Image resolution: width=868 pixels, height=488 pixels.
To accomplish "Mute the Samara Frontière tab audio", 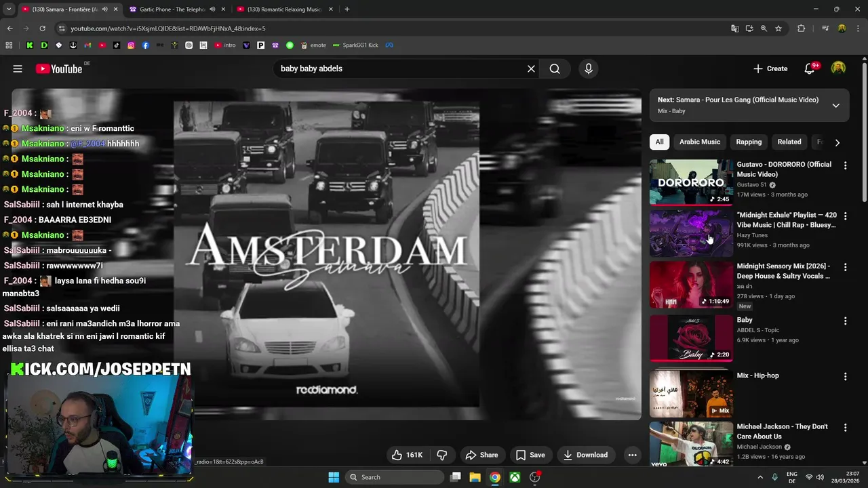I will (104, 9).
